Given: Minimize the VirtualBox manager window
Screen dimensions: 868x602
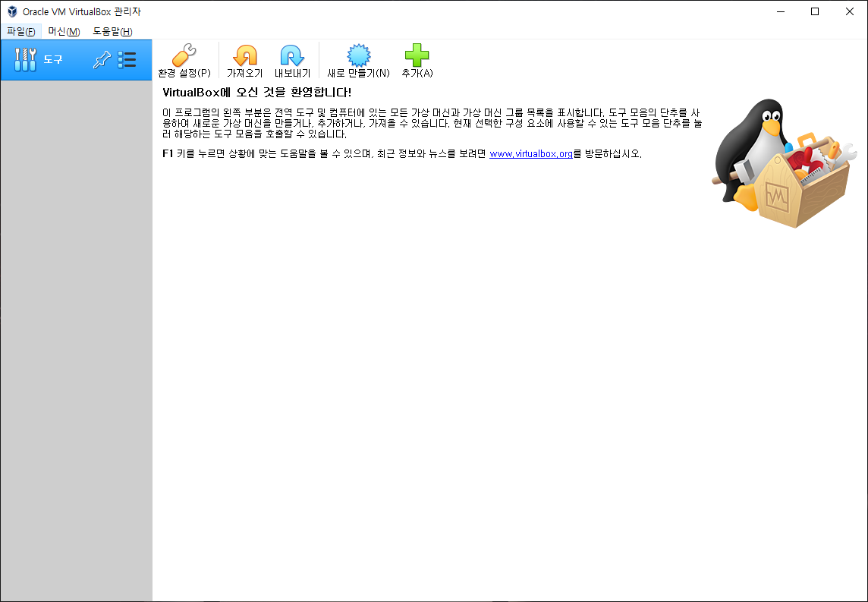Looking at the screenshot, I should [781, 11].
